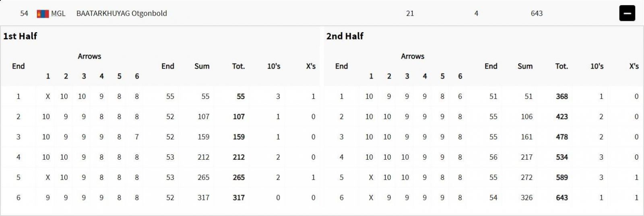Collapse the scorecard with the minus button
This screenshot has width=644, height=216.
[627, 13]
